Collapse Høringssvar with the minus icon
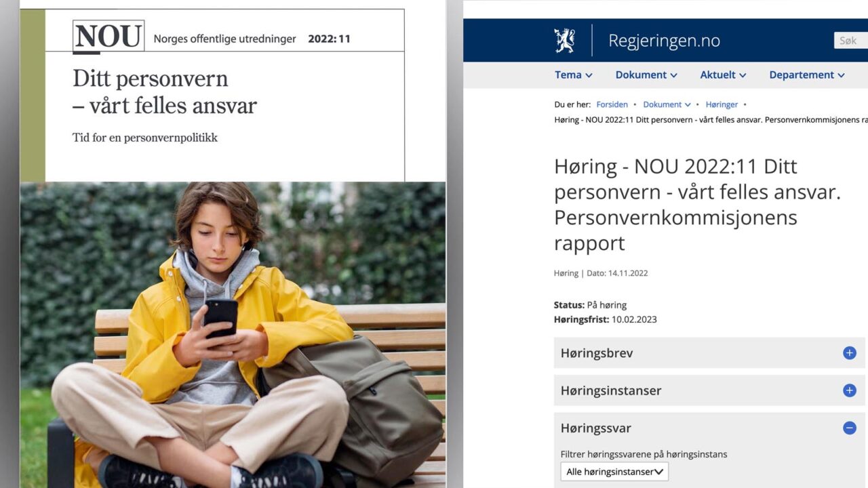 [849, 428]
